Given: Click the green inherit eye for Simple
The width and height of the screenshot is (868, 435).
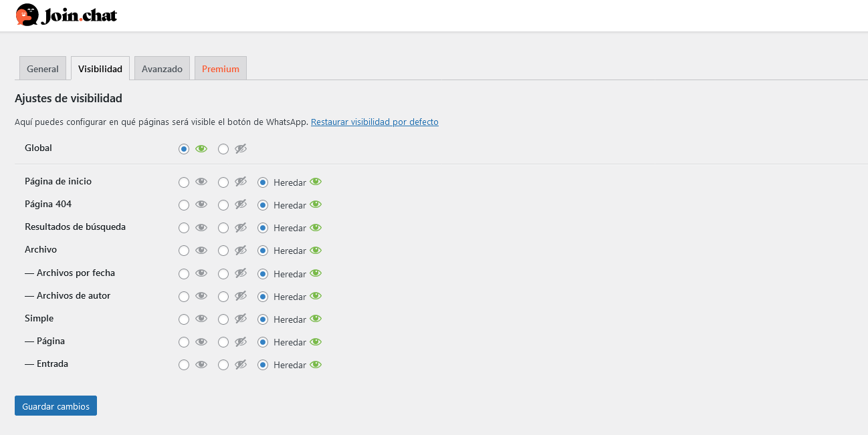Looking at the screenshot, I should [x=316, y=319].
